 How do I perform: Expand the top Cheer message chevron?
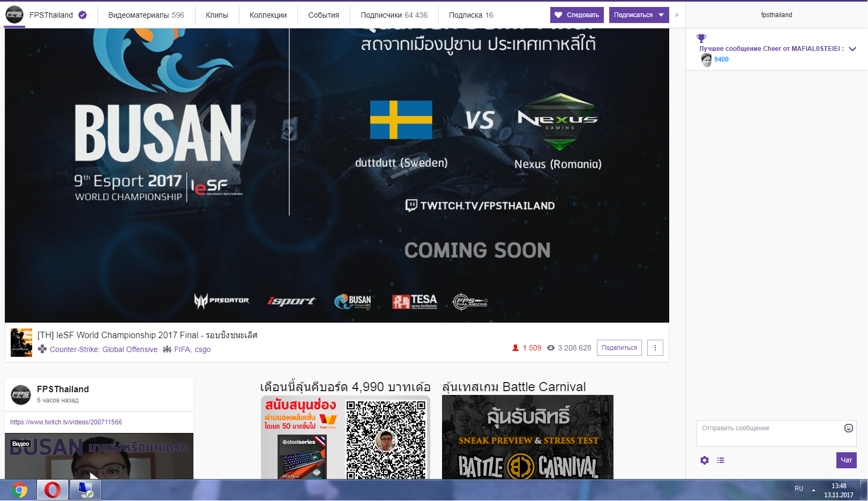pyautogui.click(x=852, y=49)
